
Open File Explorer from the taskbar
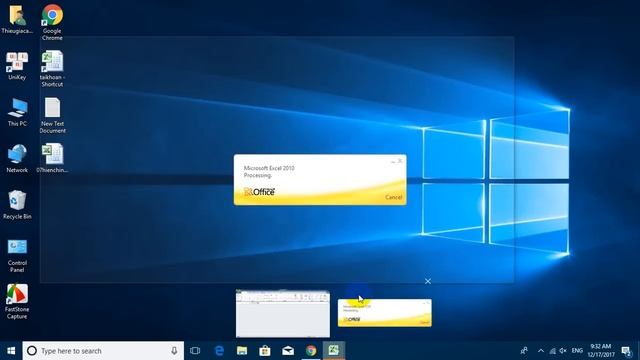[242, 351]
